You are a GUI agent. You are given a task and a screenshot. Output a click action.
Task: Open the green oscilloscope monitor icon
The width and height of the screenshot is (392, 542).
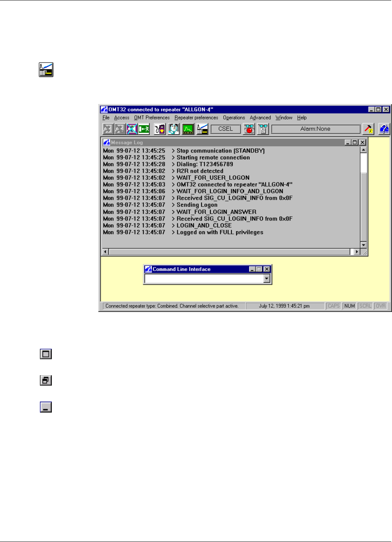tap(188, 129)
